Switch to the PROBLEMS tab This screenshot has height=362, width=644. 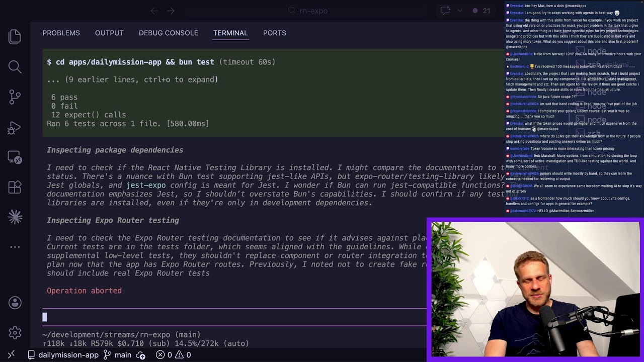61,33
